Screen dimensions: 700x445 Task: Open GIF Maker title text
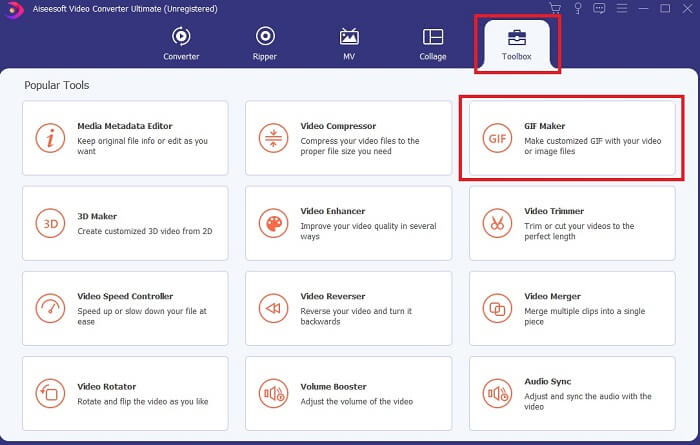(545, 126)
